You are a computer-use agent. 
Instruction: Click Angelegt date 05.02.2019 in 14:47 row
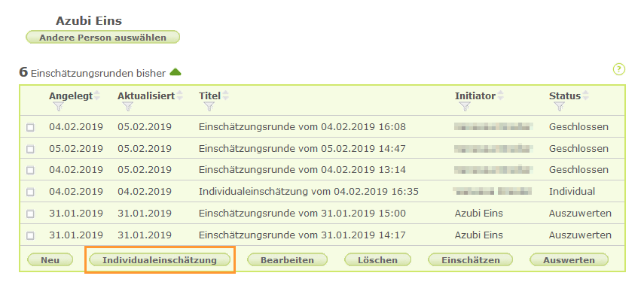coord(76,148)
